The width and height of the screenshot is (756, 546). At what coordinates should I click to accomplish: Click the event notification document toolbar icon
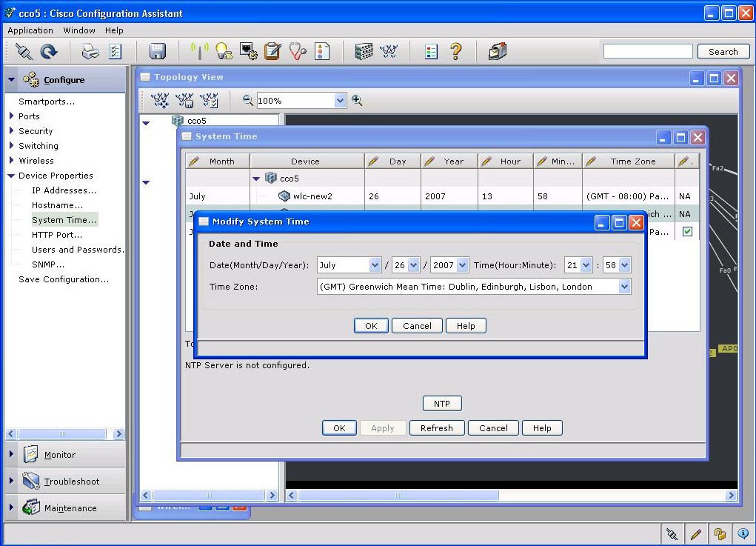point(321,51)
